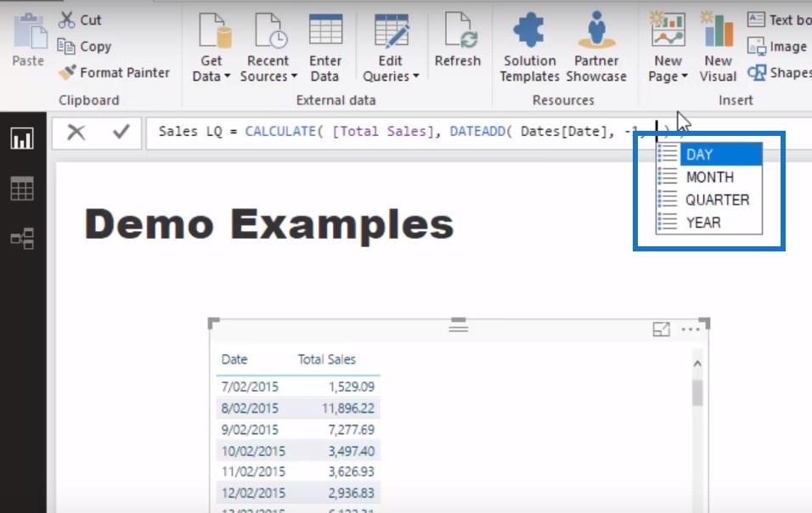Select the 12/02/2015 date cell

pyautogui.click(x=253, y=493)
